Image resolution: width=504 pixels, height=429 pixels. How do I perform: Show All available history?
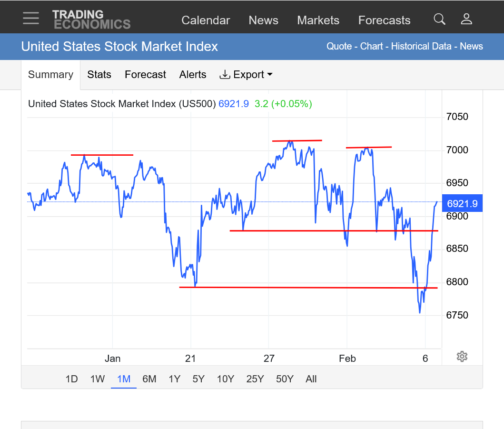pyautogui.click(x=311, y=379)
